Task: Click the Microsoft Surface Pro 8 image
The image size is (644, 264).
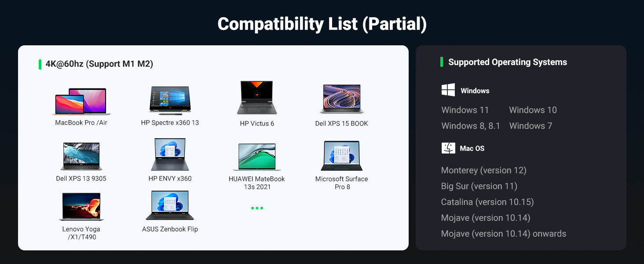Action: 341,156
